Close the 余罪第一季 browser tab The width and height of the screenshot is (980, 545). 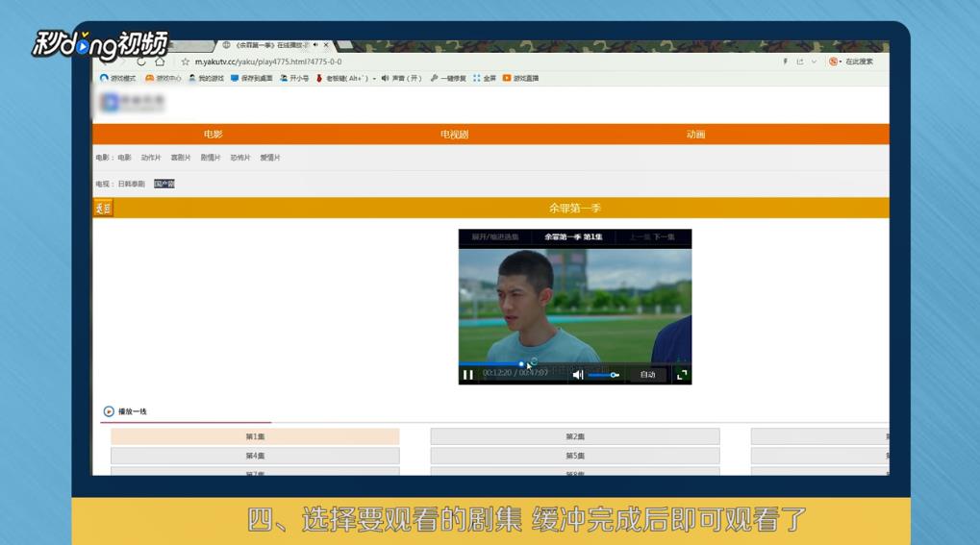point(326,45)
